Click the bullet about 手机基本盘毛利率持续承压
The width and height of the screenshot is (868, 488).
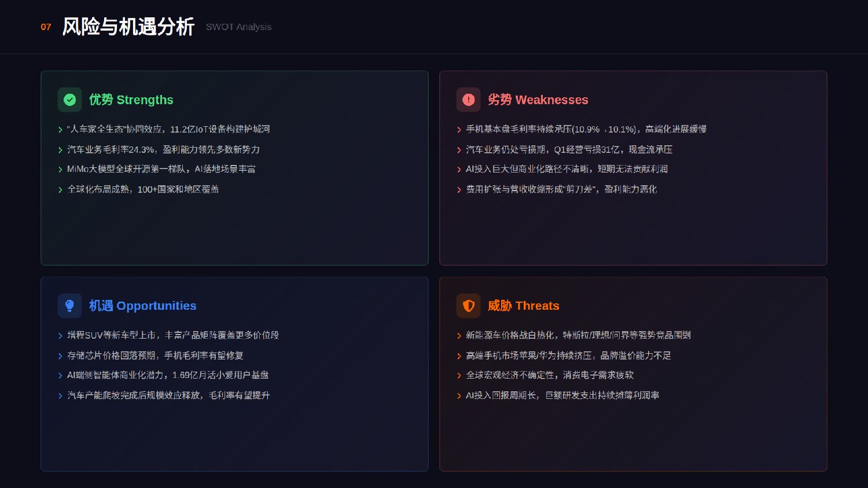point(586,129)
